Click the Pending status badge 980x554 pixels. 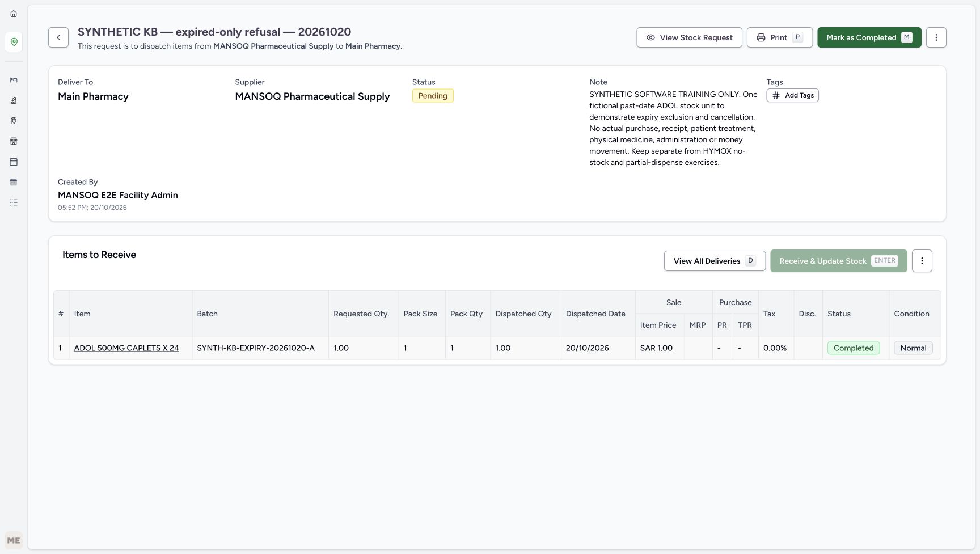pos(433,96)
